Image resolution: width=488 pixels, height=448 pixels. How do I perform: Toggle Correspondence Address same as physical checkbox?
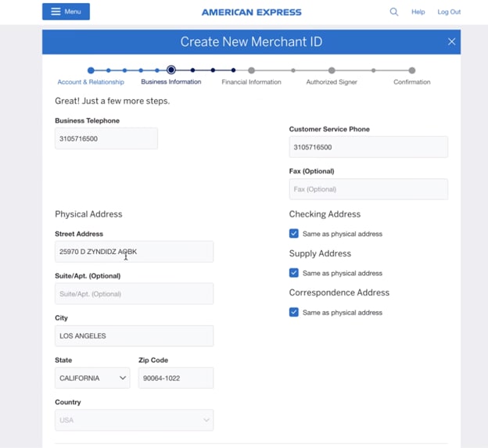294,312
